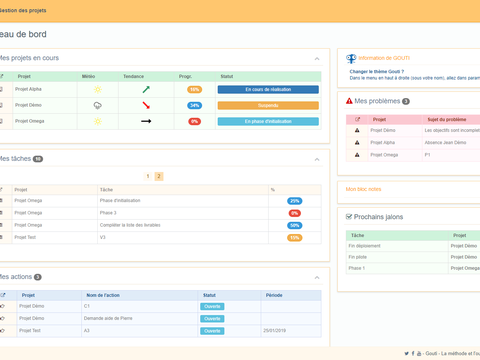Image resolution: width=480 pixels, height=360 pixels.
Task: Click the red warning triangle by Mes problèmes
Action: pyautogui.click(x=349, y=101)
